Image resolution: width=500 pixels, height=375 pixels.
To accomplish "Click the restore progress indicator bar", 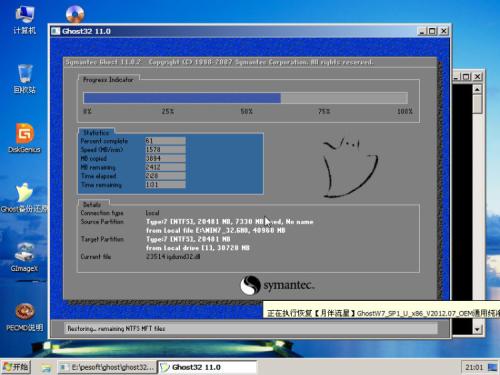I will [x=245, y=98].
